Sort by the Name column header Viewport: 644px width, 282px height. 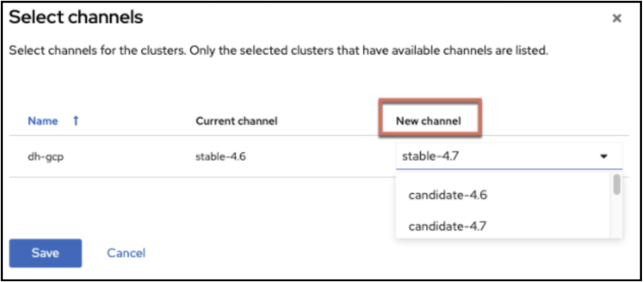click(43, 121)
